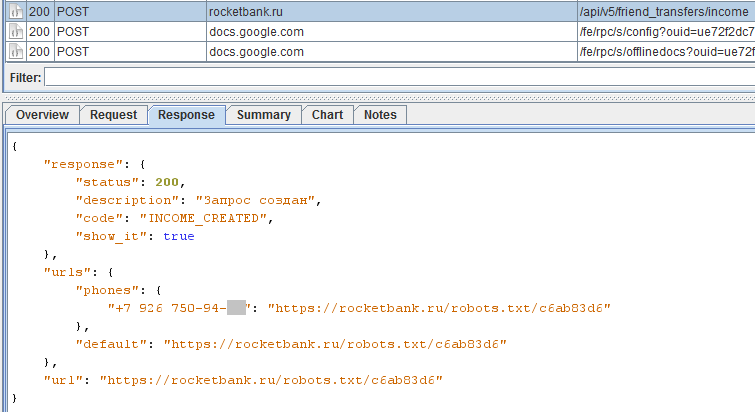
Task: Open the Overview tab
Action: (42, 115)
